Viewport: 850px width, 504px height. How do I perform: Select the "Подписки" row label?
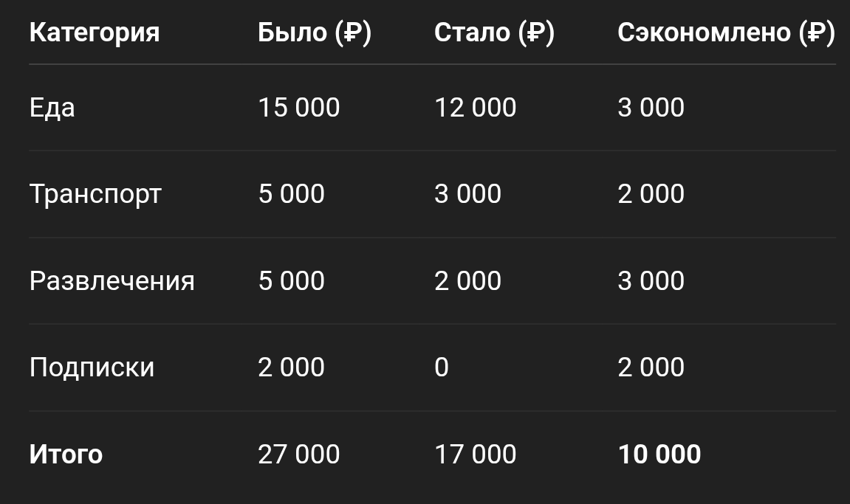click(x=92, y=367)
